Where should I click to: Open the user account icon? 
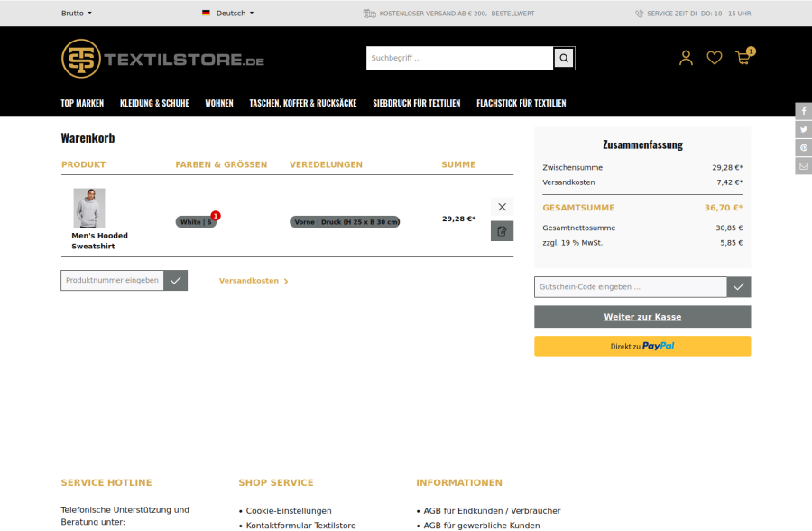pos(686,58)
